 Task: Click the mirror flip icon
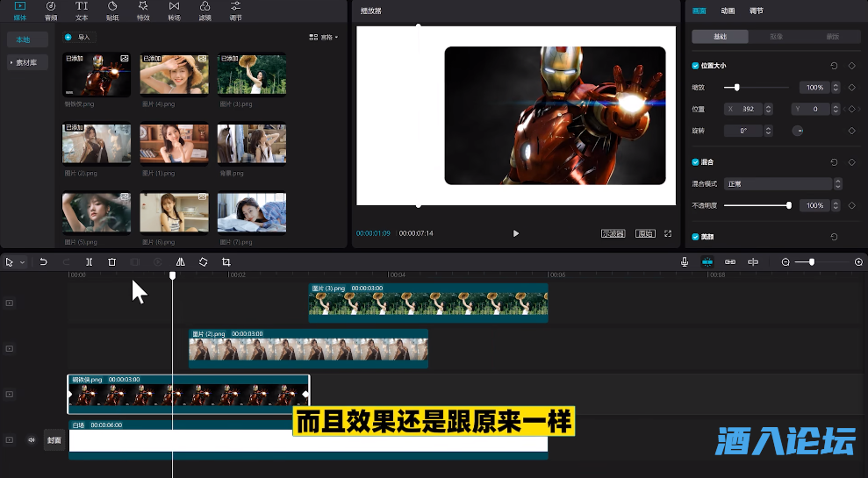(180, 262)
